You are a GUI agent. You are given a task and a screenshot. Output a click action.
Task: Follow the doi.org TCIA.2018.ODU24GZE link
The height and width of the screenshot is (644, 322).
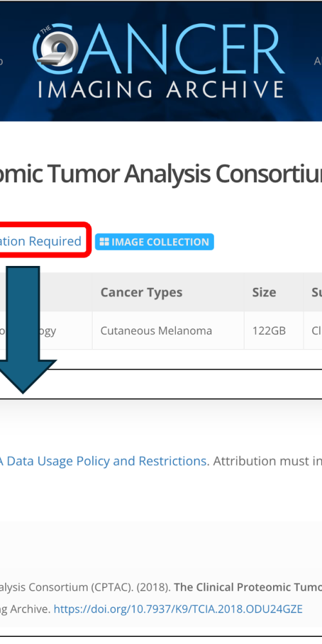point(178,609)
